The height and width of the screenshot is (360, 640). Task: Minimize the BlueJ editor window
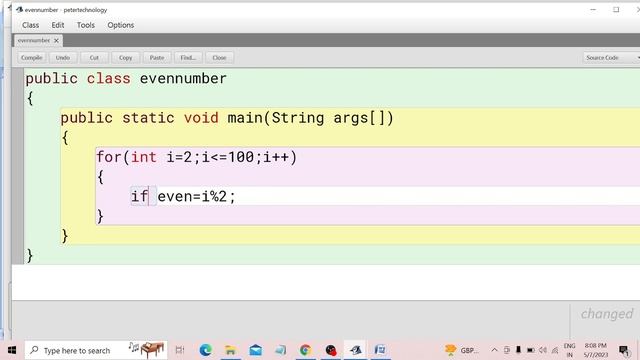tap(593, 9)
